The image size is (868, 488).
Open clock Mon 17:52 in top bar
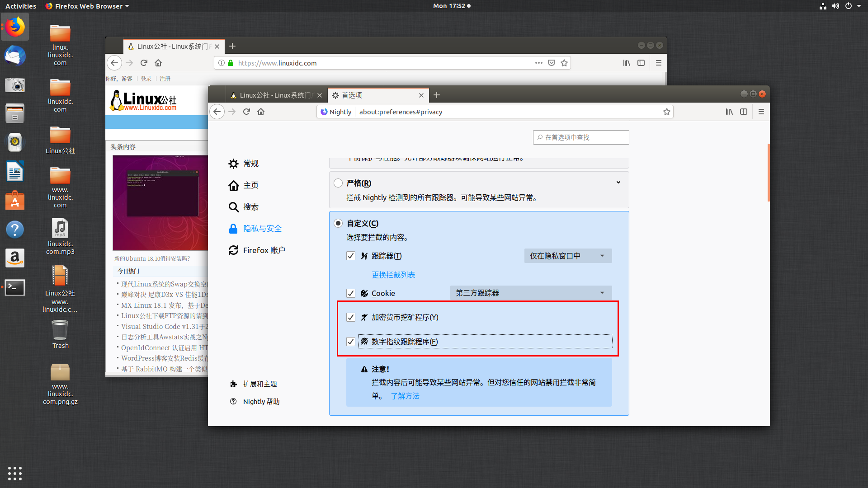tap(452, 6)
